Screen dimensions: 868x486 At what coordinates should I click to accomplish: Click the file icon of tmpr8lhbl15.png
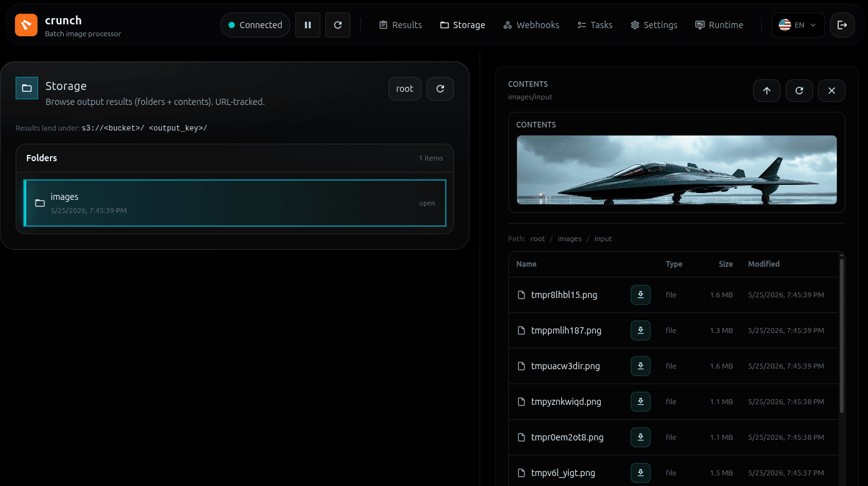coord(521,295)
